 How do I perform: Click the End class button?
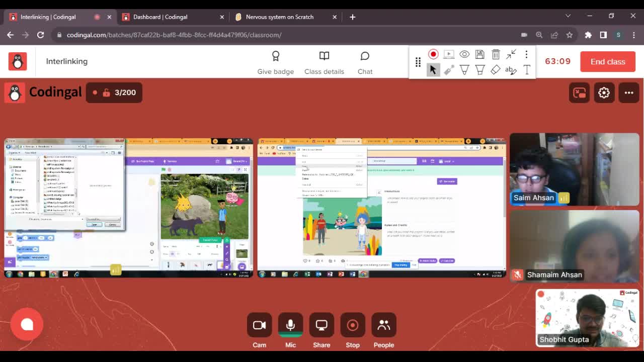tap(608, 61)
